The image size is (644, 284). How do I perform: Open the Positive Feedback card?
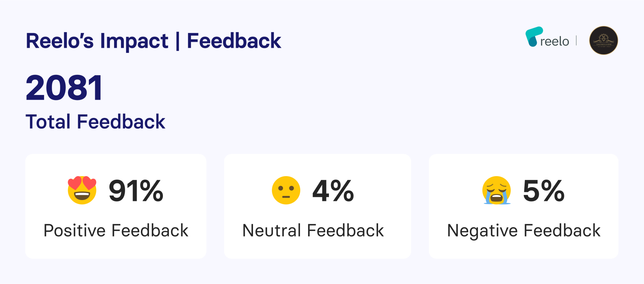(116, 206)
